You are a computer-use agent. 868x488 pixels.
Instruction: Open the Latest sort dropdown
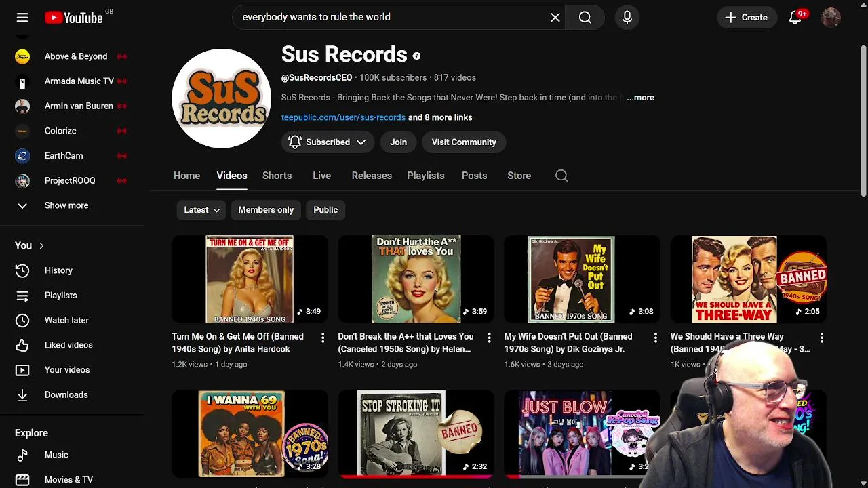[202, 210]
